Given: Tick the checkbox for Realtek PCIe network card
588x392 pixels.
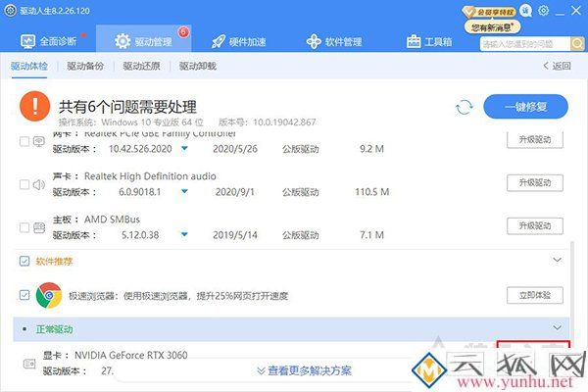Looking at the screenshot, I should [x=24, y=141].
